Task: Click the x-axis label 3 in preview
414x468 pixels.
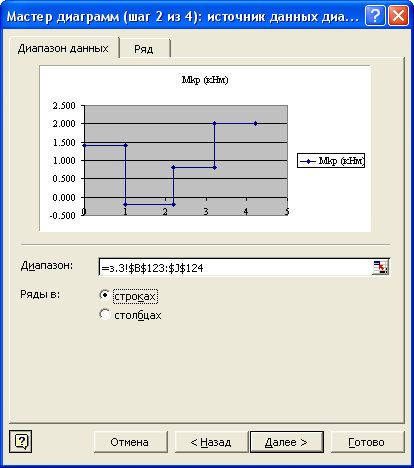Action: [x=206, y=211]
